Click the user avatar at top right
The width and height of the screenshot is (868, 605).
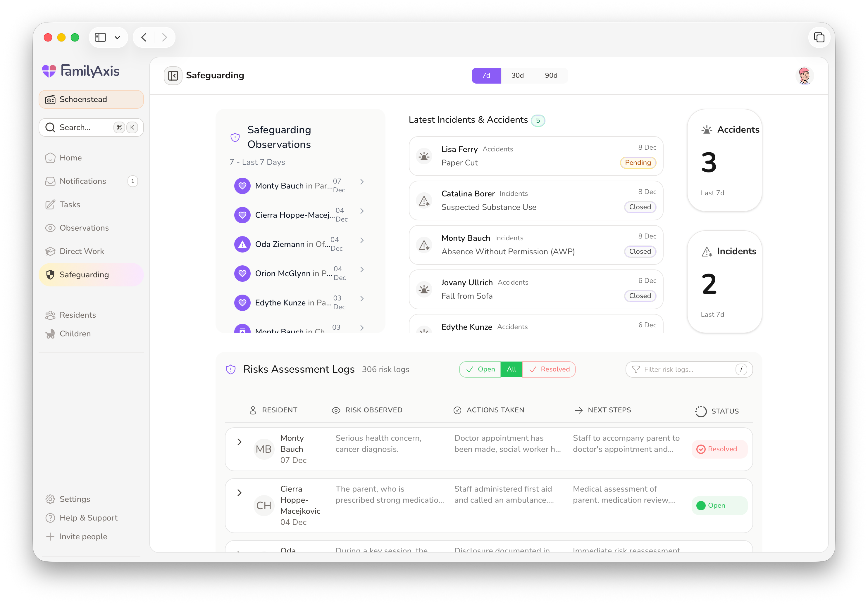coord(804,76)
